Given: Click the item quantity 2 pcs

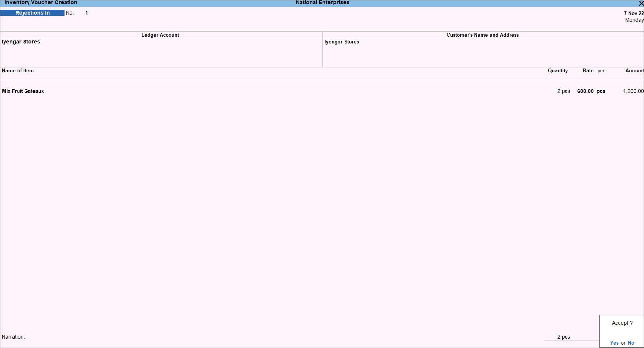Looking at the screenshot, I should click(x=563, y=91).
